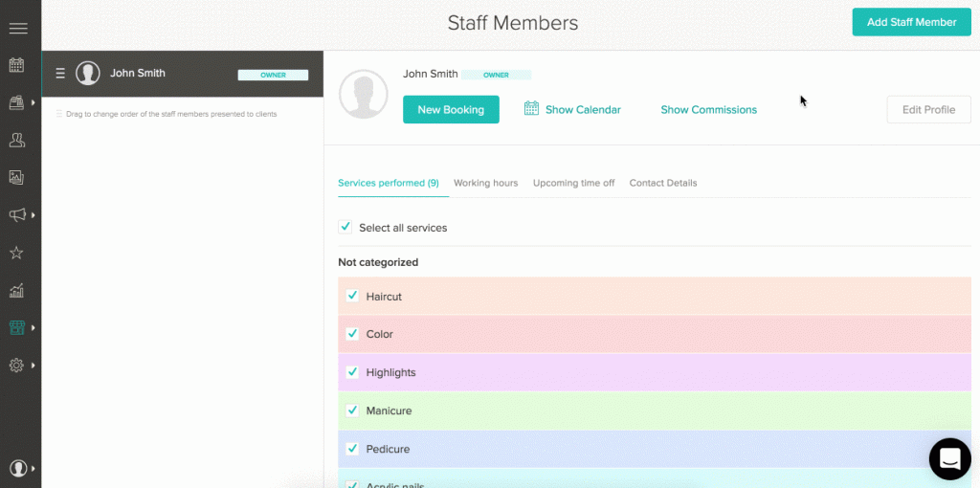
Task: Click the Highlights service label
Action: (390, 372)
